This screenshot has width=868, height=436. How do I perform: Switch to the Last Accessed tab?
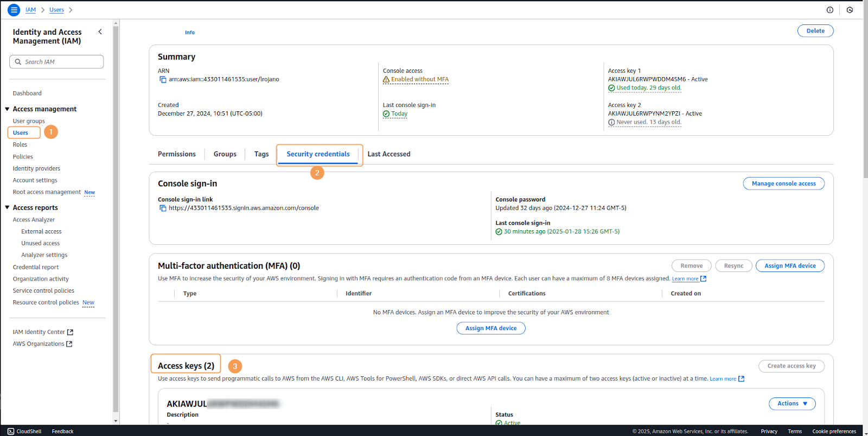[x=388, y=154]
